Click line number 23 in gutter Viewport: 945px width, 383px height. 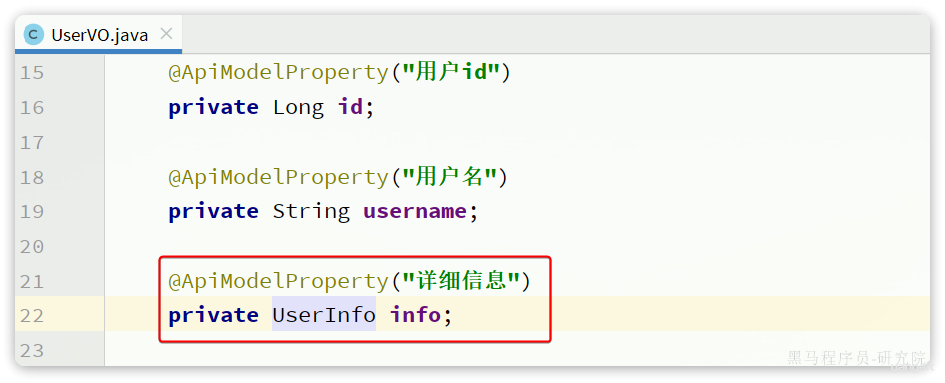click(32, 350)
